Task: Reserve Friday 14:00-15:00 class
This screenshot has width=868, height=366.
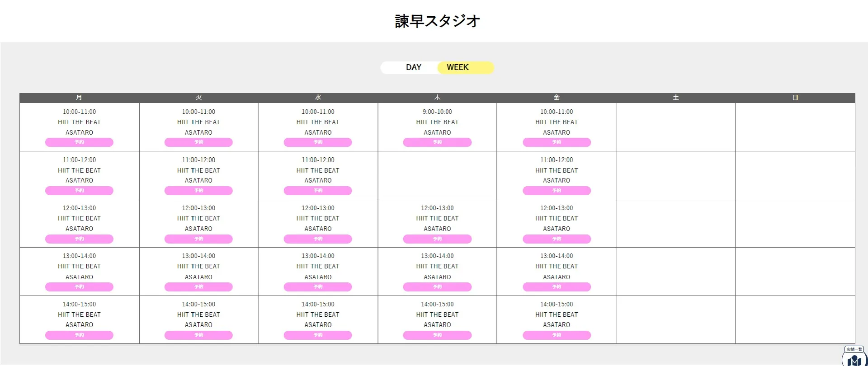Action: pyautogui.click(x=557, y=335)
